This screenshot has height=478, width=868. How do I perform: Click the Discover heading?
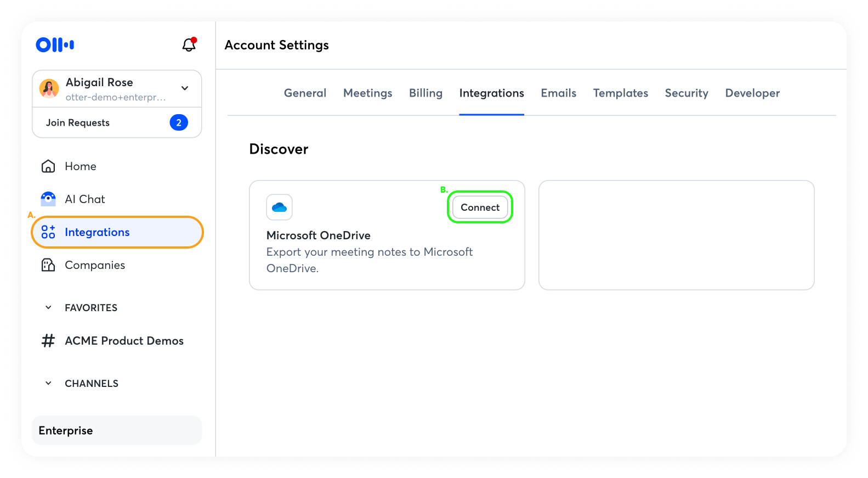point(279,149)
